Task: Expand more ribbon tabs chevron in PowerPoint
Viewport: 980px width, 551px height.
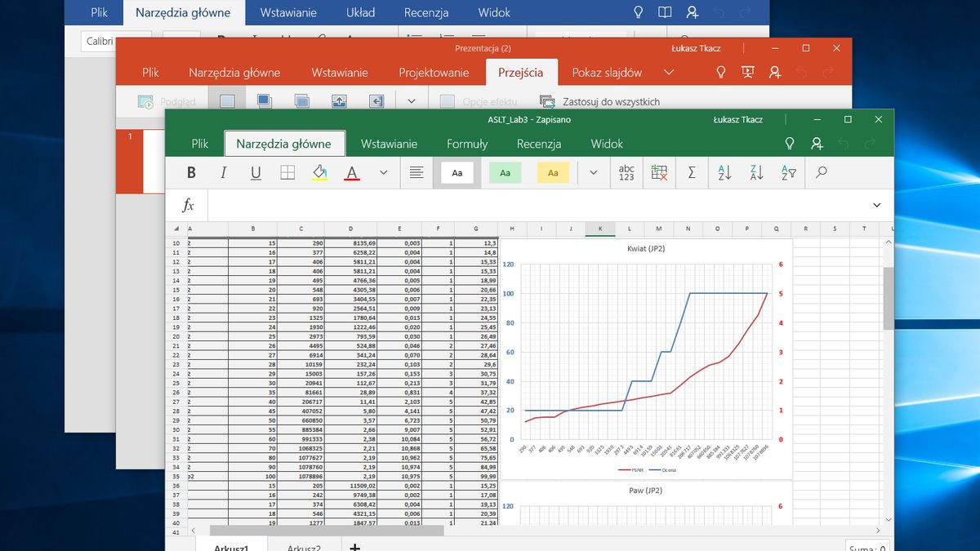Action: click(x=669, y=72)
